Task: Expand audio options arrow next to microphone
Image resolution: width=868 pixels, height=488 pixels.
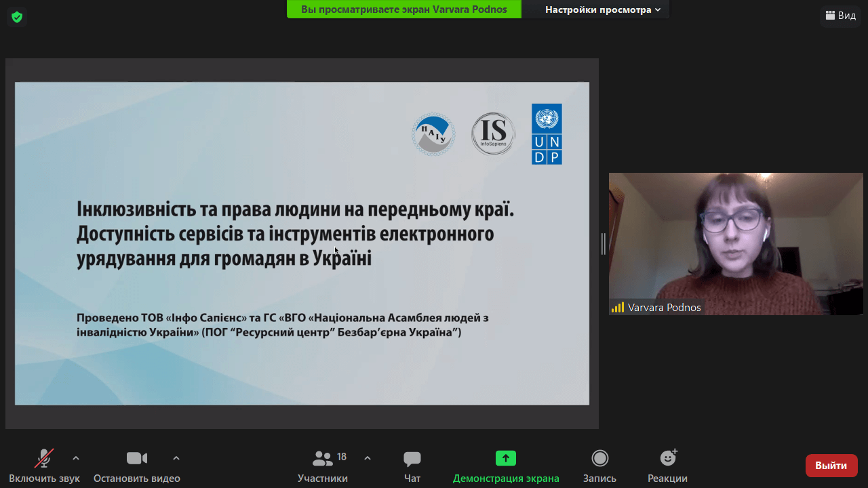Action: pyautogui.click(x=76, y=458)
